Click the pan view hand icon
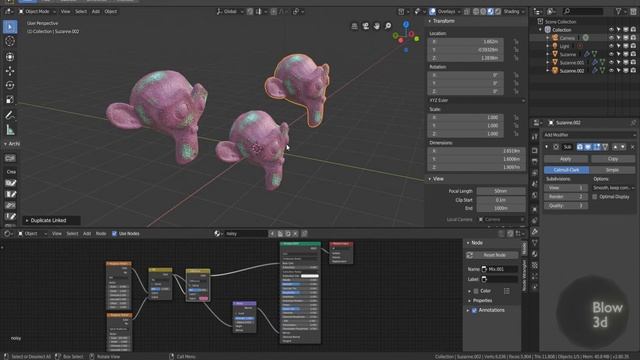 pyautogui.click(x=377, y=26)
